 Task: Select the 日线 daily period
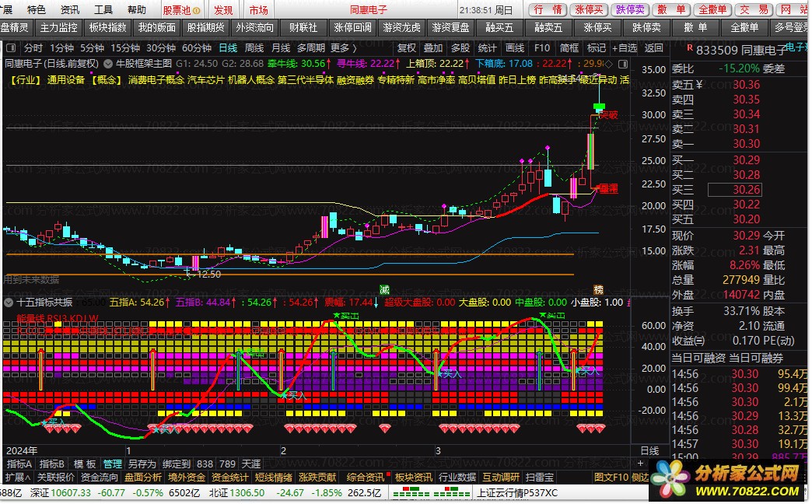tap(228, 48)
